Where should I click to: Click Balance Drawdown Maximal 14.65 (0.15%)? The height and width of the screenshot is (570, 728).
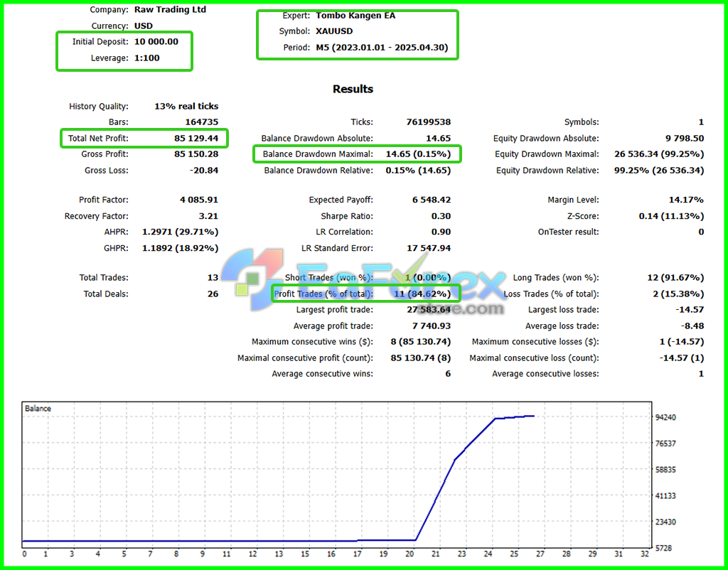[418, 154]
